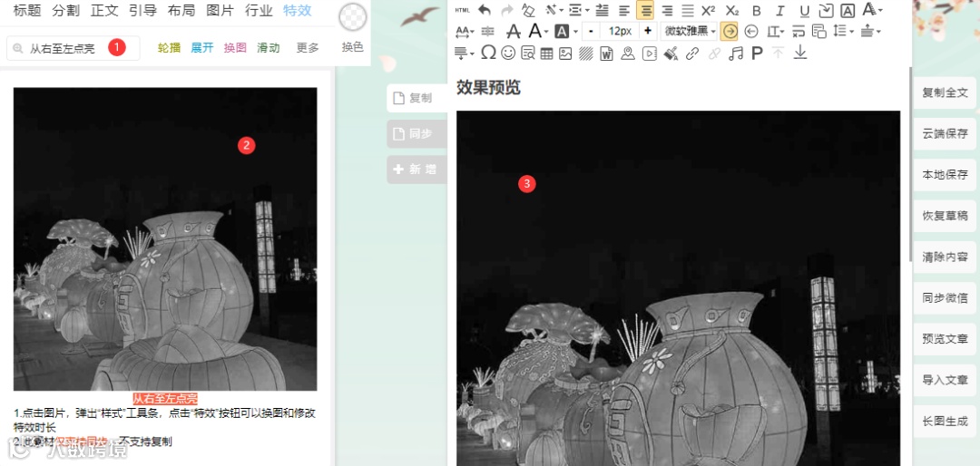Increase font size with plus button

click(x=648, y=31)
